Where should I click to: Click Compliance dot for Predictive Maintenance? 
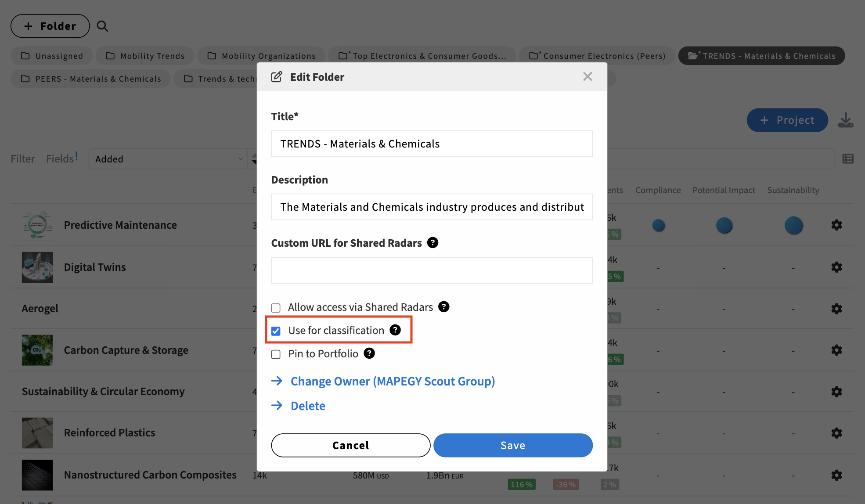click(658, 225)
